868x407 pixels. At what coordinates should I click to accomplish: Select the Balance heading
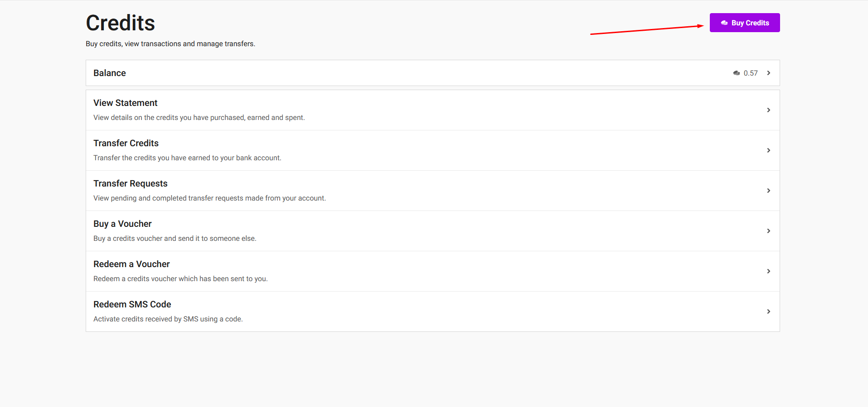pyautogui.click(x=110, y=73)
